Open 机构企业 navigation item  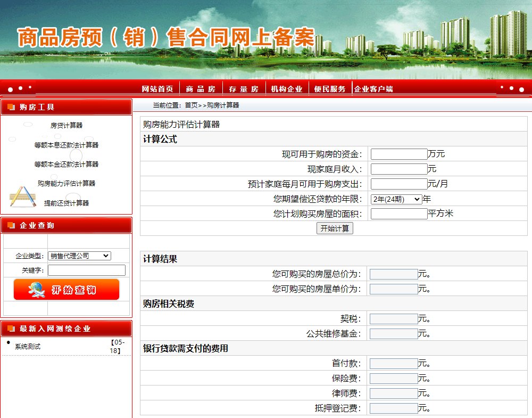[287, 89]
